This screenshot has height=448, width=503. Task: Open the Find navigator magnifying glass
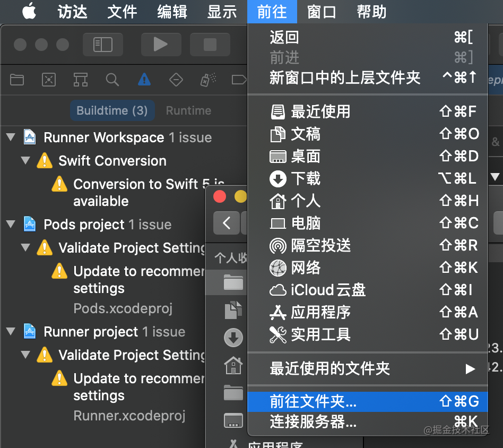click(x=112, y=80)
